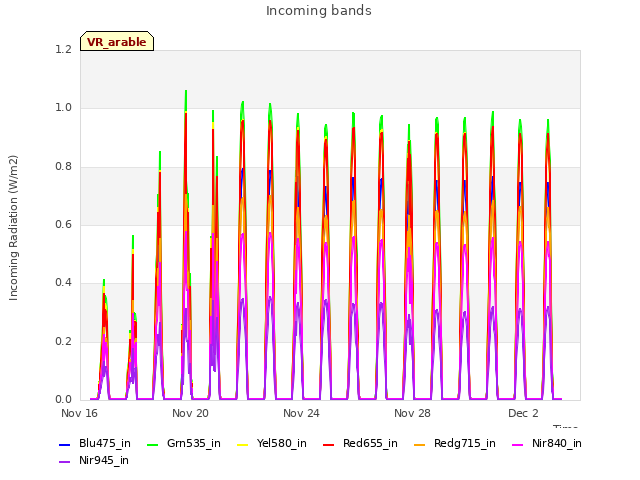Image resolution: width=640 pixels, height=480 pixels.
Task: Click the 'Incoming Radiation (W/m2)' axis label
Action: tap(13, 228)
